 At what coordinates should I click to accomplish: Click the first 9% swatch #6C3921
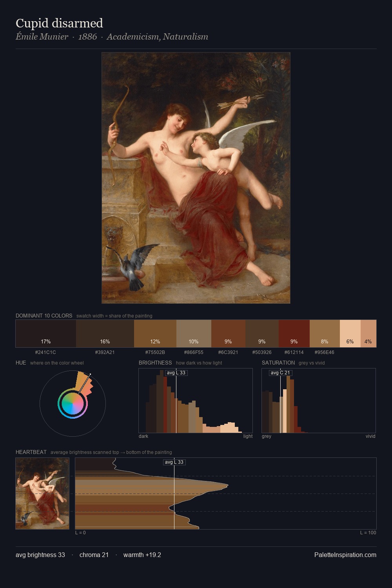coord(228,334)
